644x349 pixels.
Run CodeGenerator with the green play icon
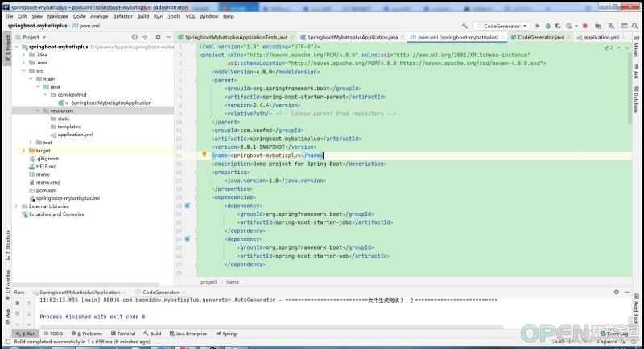point(538,26)
